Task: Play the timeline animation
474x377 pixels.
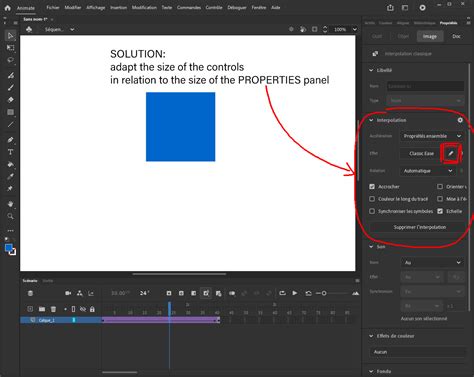Action: point(295,293)
